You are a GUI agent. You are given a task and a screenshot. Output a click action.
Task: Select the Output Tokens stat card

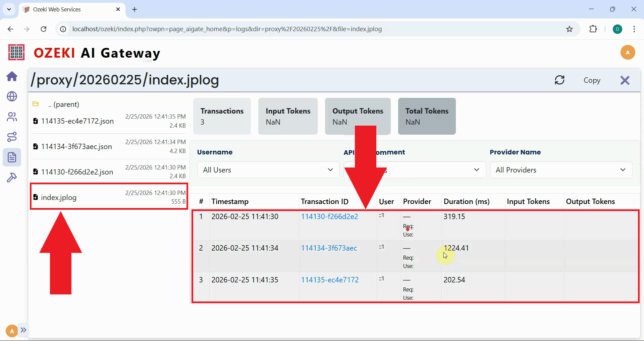pyautogui.click(x=358, y=116)
